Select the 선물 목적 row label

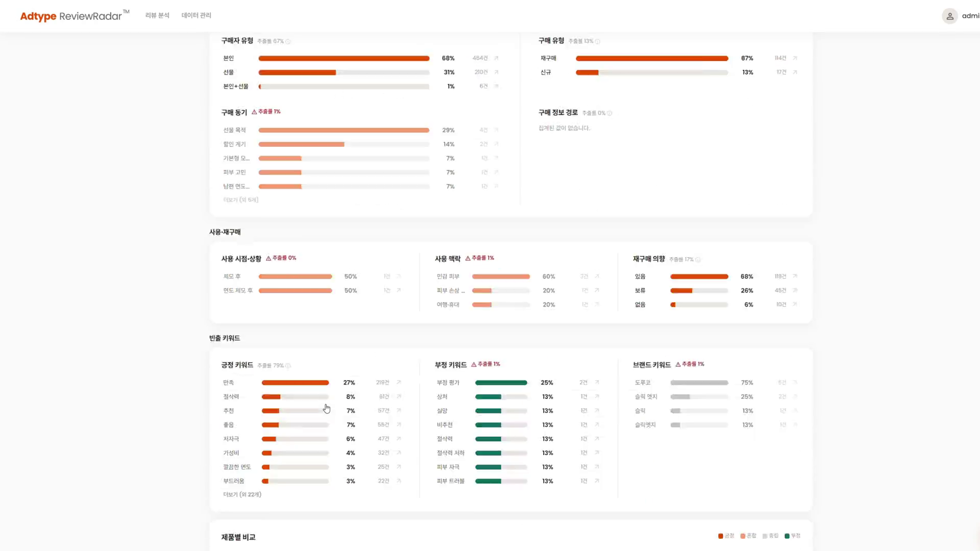234,130
